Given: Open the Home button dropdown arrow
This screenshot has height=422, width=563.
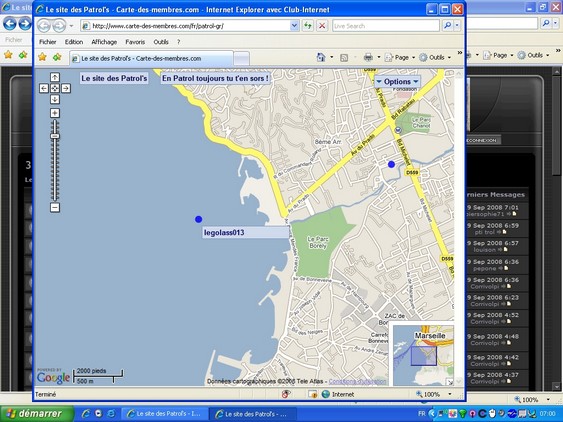Looking at the screenshot, I should click(331, 57).
